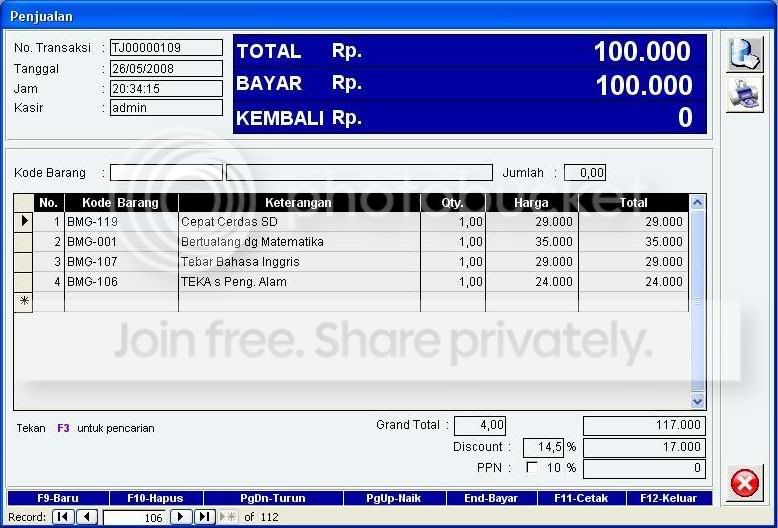Click the item description field beside Kode Barang
The image size is (778, 528).
pyautogui.click(x=359, y=173)
